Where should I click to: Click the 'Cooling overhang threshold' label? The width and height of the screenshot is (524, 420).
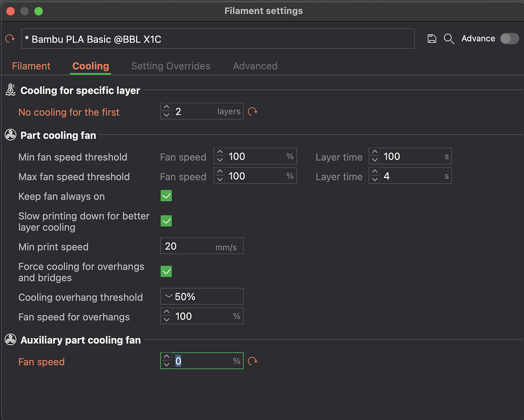click(x=81, y=297)
